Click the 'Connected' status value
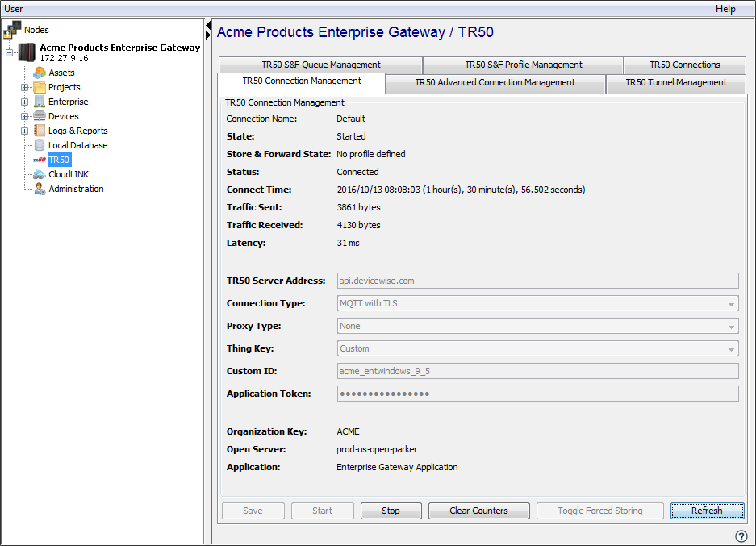The height and width of the screenshot is (546, 756). [357, 172]
